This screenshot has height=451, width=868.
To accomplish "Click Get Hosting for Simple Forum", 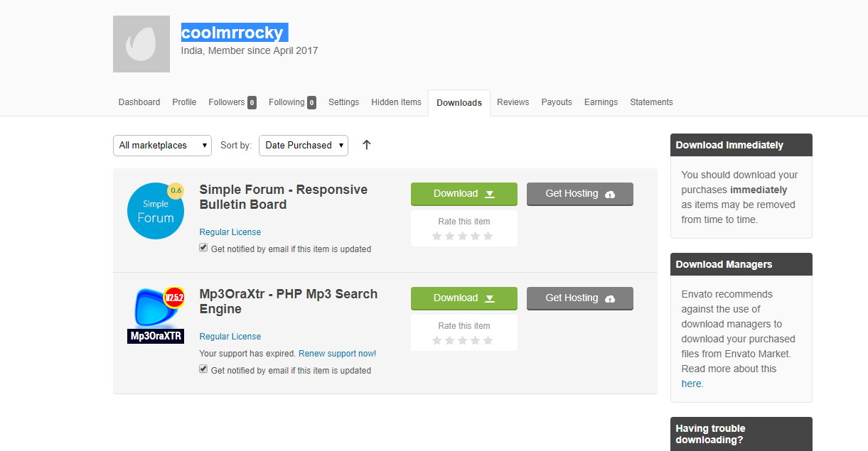I will coord(580,194).
